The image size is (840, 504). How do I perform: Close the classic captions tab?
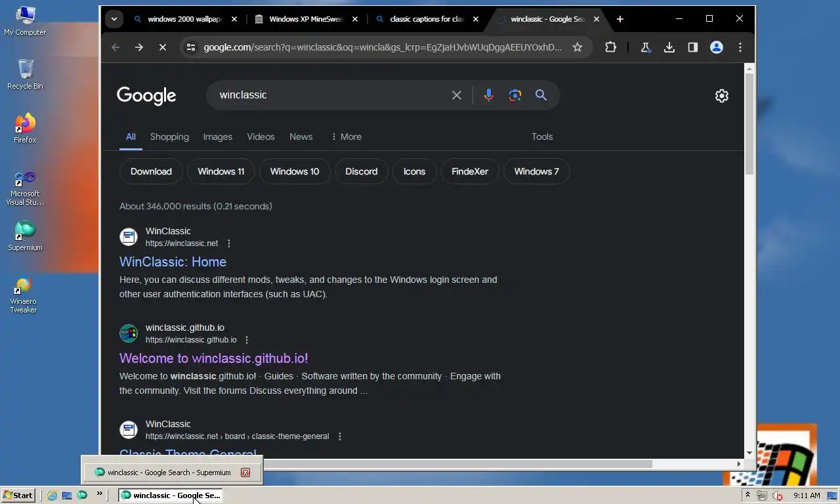pos(476,19)
